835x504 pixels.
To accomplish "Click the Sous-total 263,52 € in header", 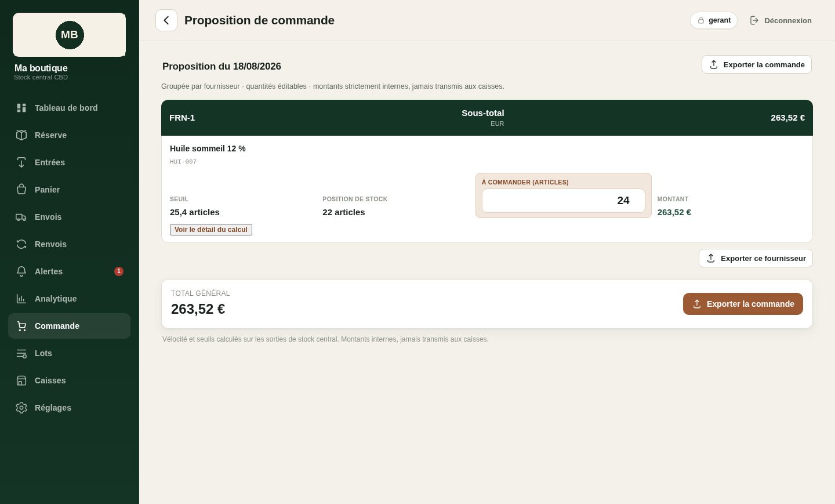I will point(788,118).
